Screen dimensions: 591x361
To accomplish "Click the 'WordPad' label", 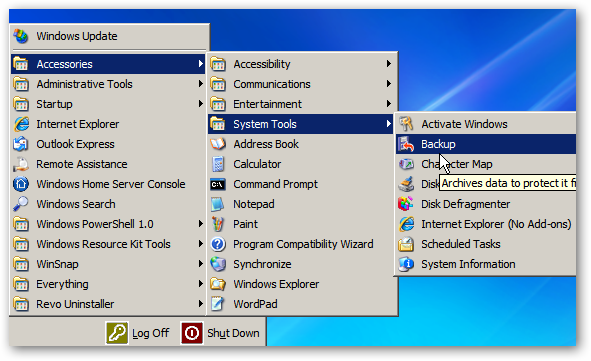I will 255,304.
